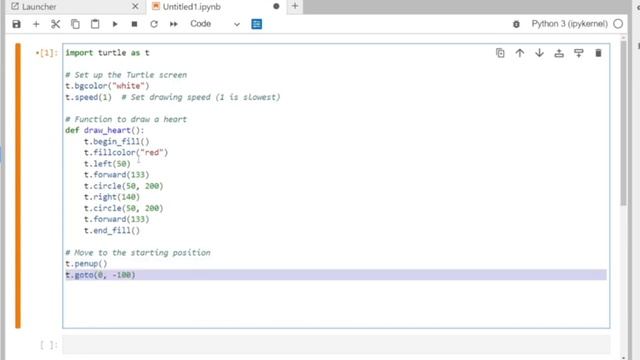
Task: Click the orange cell collapse bar
Action: [18, 186]
